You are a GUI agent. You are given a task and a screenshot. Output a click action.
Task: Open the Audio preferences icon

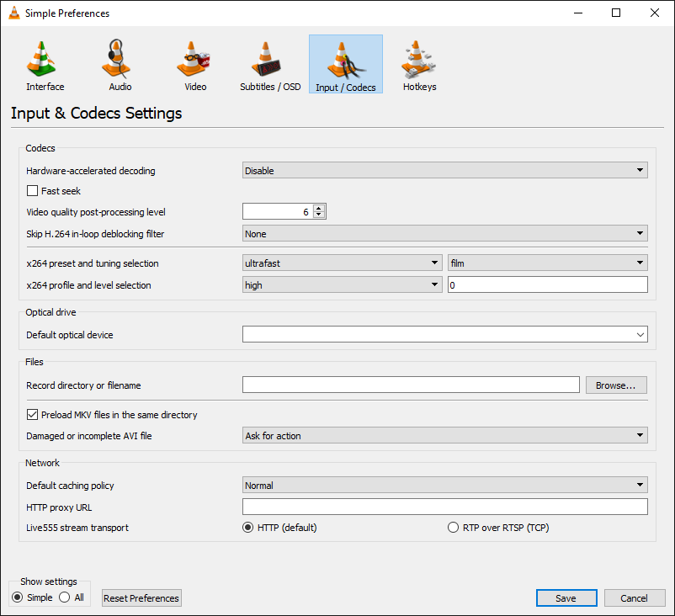click(x=120, y=64)
